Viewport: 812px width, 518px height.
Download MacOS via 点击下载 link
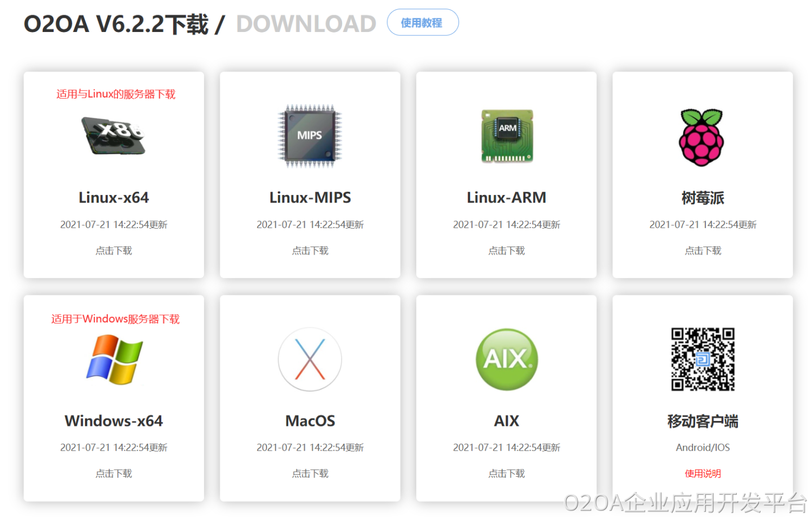310,473
